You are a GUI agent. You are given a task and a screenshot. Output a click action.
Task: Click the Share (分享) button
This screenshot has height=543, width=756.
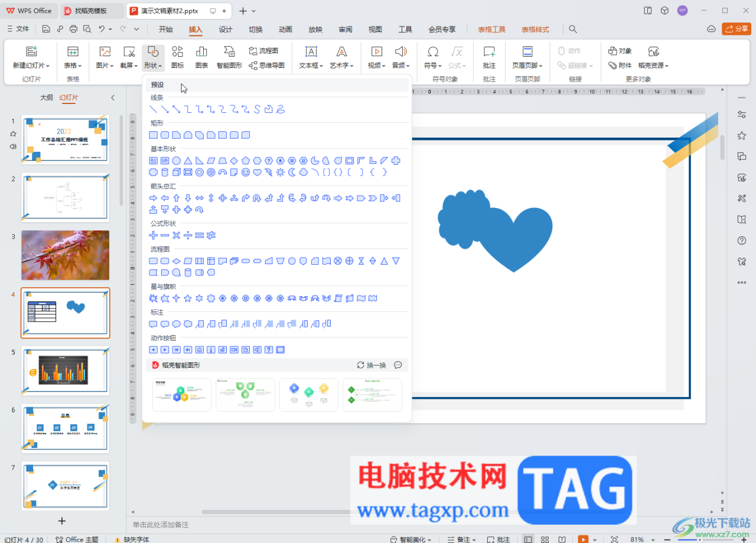(737, 29)
